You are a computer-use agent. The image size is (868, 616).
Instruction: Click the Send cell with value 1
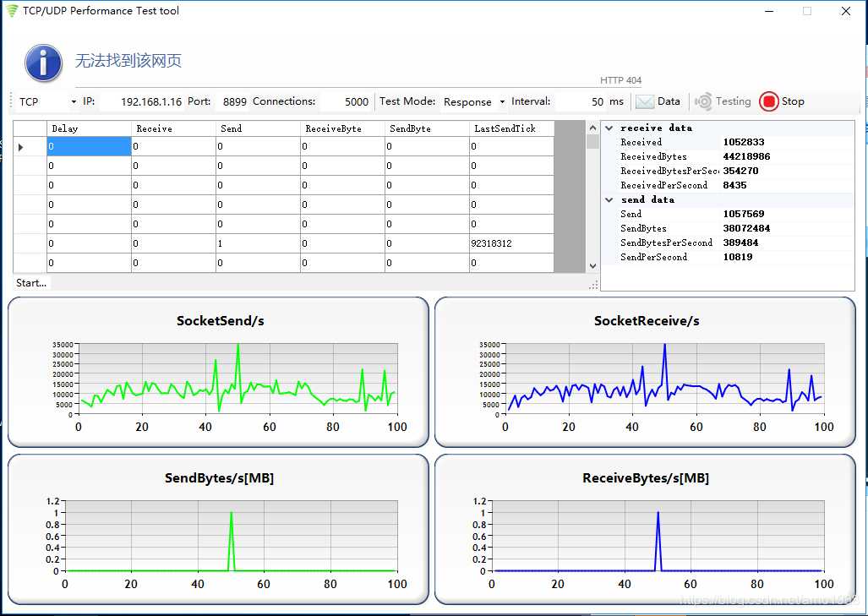pyautogui.click(x=258, y=243)
